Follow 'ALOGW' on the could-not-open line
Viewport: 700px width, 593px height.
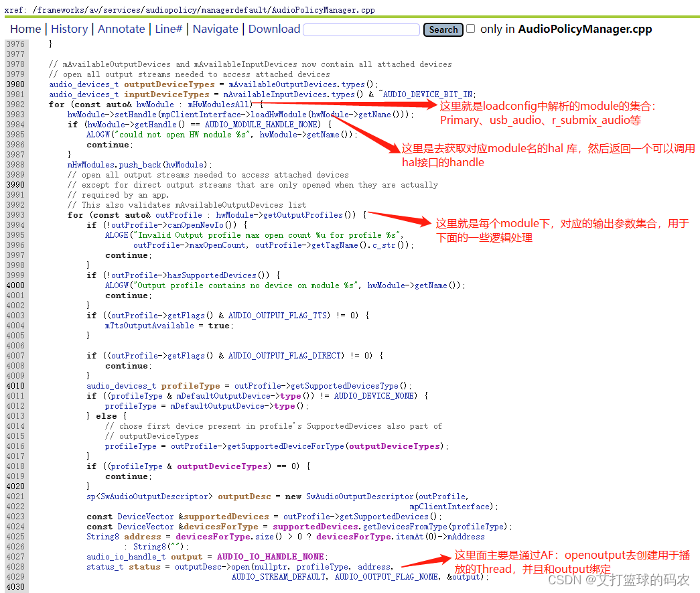pos(98,135)
